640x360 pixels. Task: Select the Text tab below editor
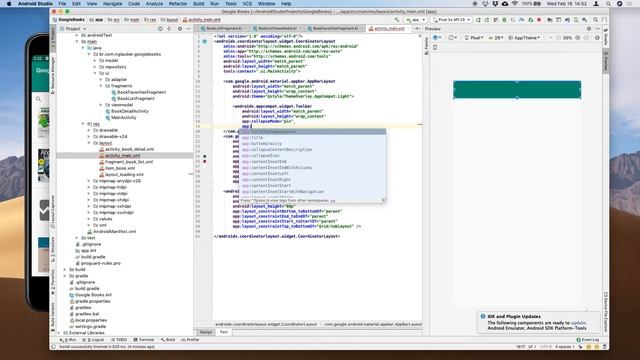[x=224, y=332]
